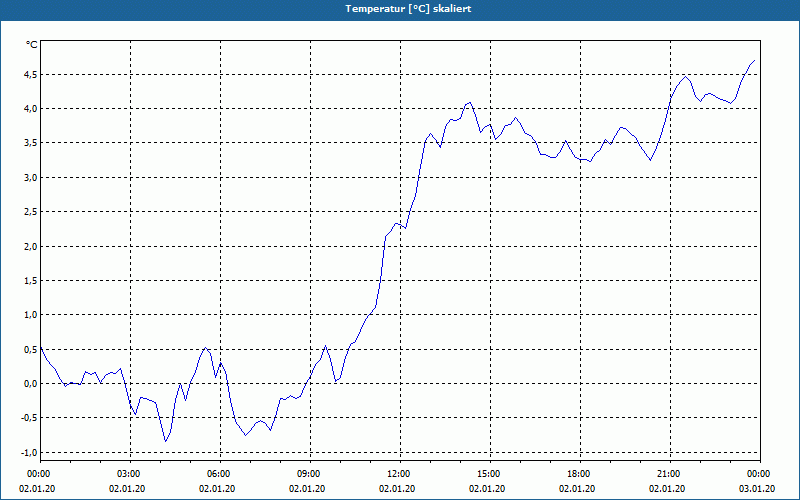This screenshot has height=500, width=800.
Task: Click the °C unit label
Action: pyautogui.click(x=32, y=45)
